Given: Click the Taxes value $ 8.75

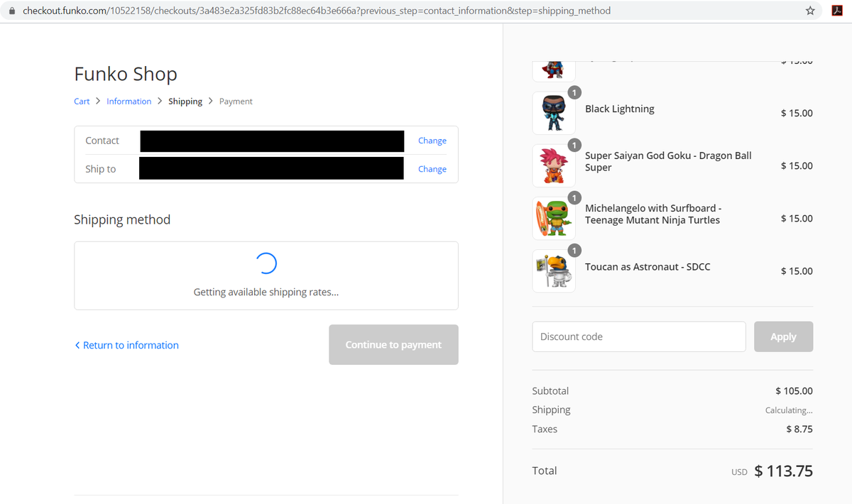Looking at the screenshot, I should pyautogui.click(x=799, y=429).
